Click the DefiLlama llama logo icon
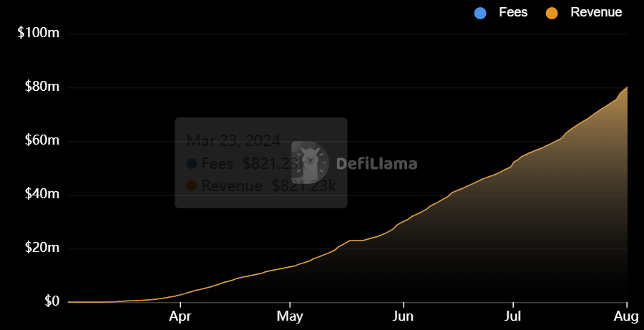The image size is (644, 330). pos(310,162)
